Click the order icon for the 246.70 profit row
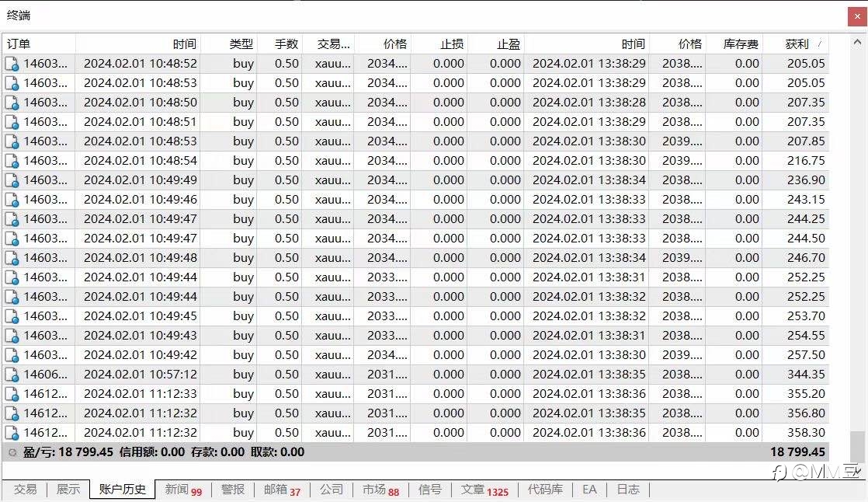 point(12,258)
